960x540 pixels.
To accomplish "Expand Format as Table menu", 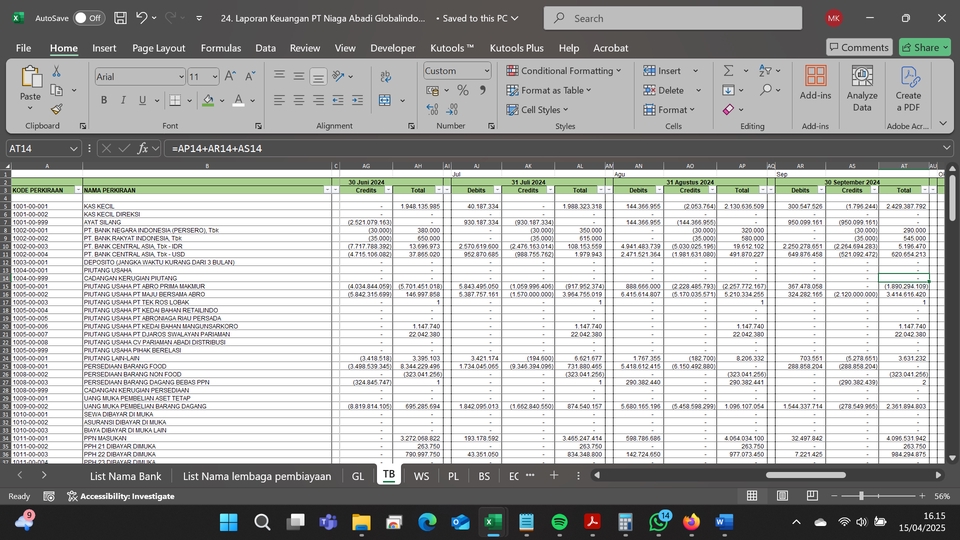I will (549, 90).
